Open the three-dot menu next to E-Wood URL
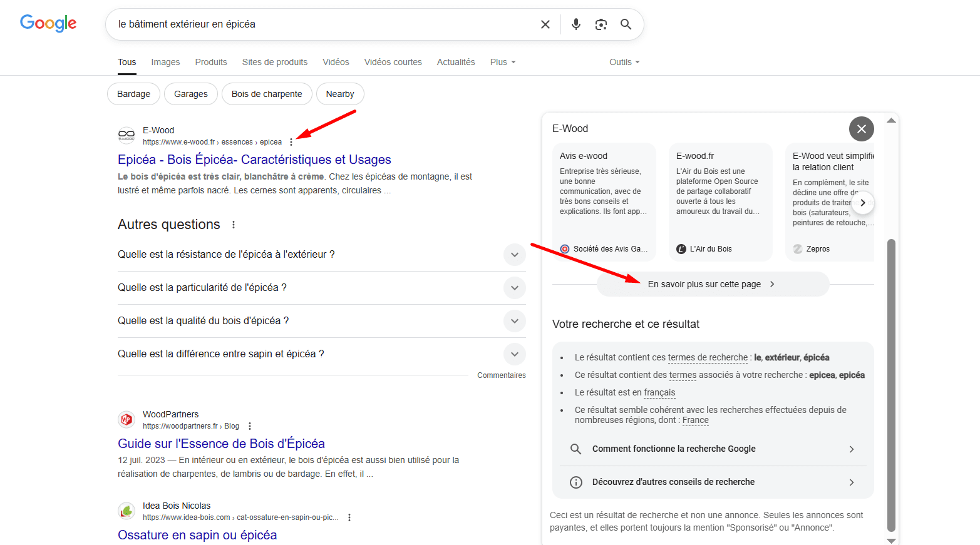The height and width of the screenshot is (545, 980). [x=291, y=142]
